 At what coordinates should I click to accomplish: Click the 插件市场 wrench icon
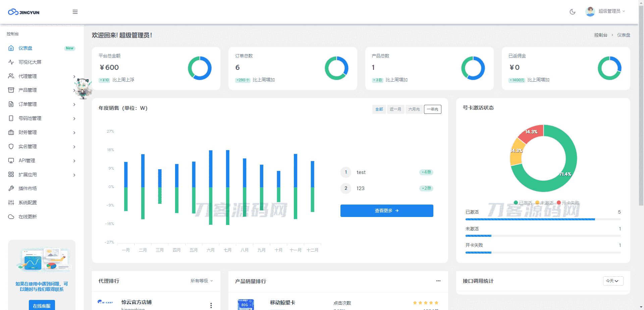[11, 188]
